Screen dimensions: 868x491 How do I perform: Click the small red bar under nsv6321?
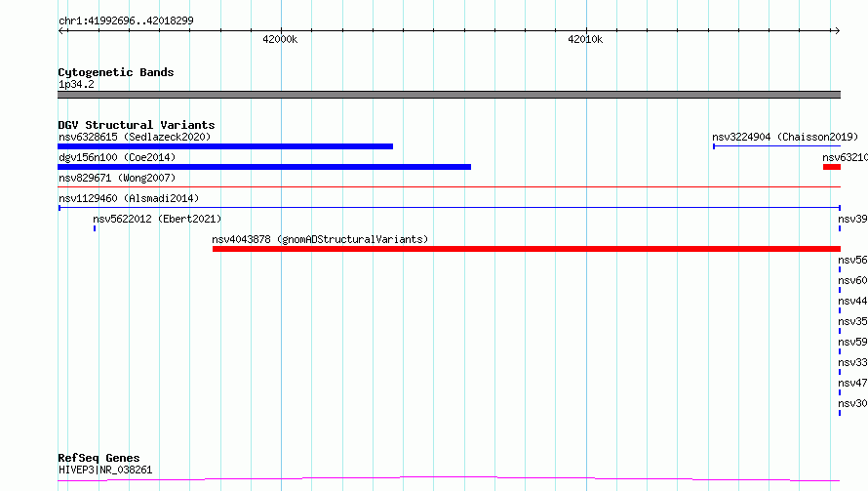click(832, 167)
